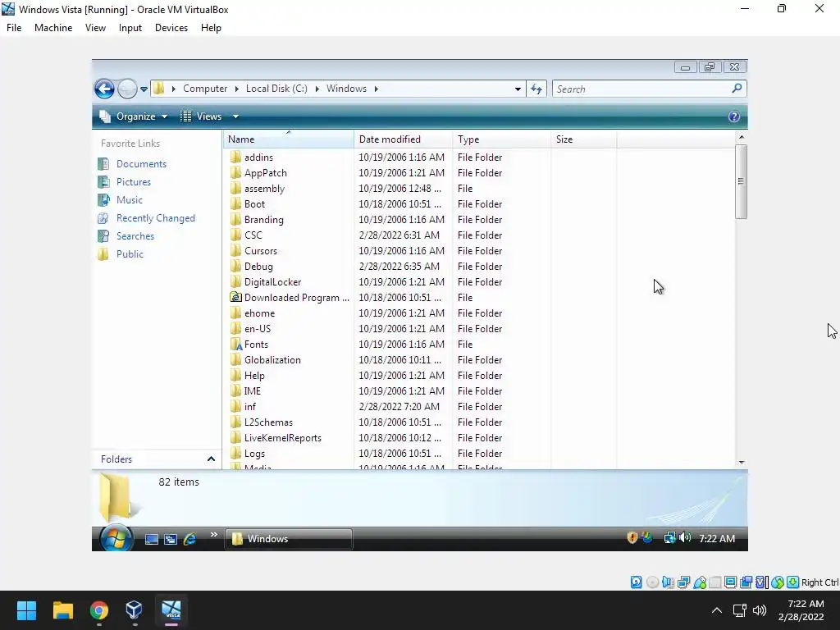
Task: Select the L2Schemas folder
Action: (x=268, y=422)
